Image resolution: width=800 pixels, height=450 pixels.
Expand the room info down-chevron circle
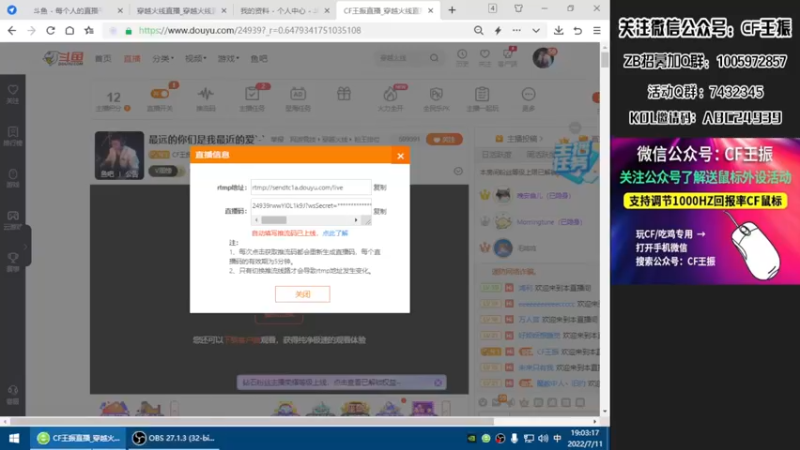458,171
